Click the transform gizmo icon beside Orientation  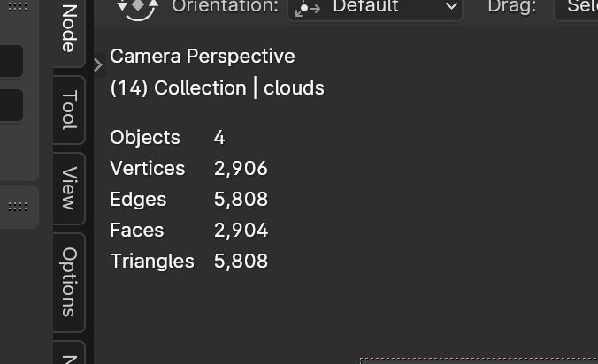tap(137, 8)
